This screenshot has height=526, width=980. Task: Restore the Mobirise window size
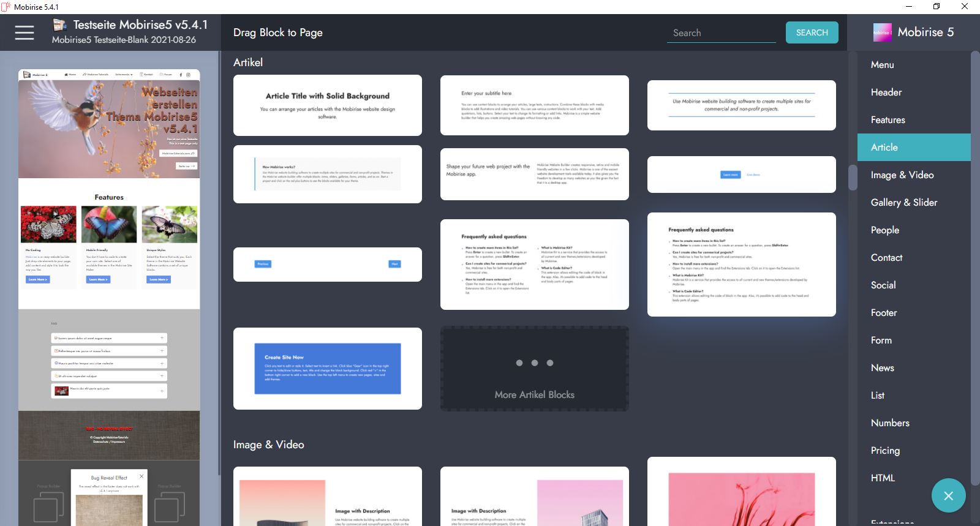[936, 7]
